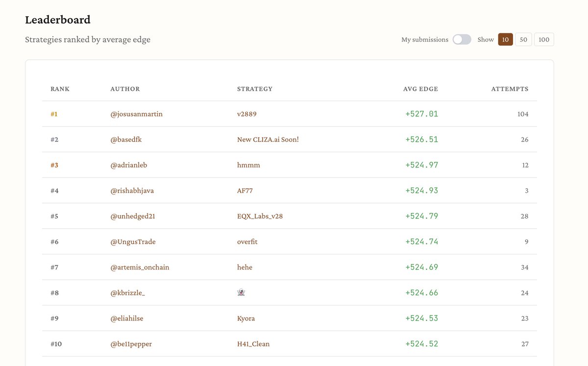The height and width of the screenshot is (366, 588).
Task: Show 50 entries button
Action: coord(523,39)
